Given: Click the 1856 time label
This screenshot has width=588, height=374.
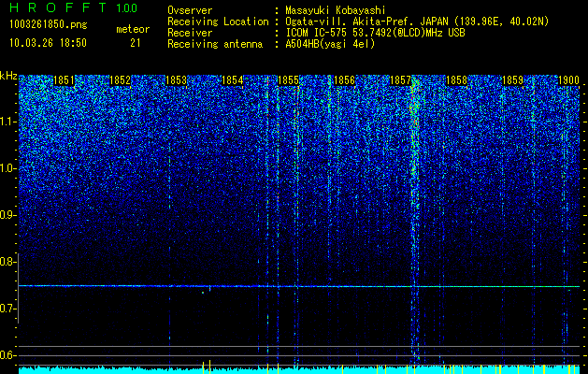Looking at the screenshot, I should click(x=344, y=80).
